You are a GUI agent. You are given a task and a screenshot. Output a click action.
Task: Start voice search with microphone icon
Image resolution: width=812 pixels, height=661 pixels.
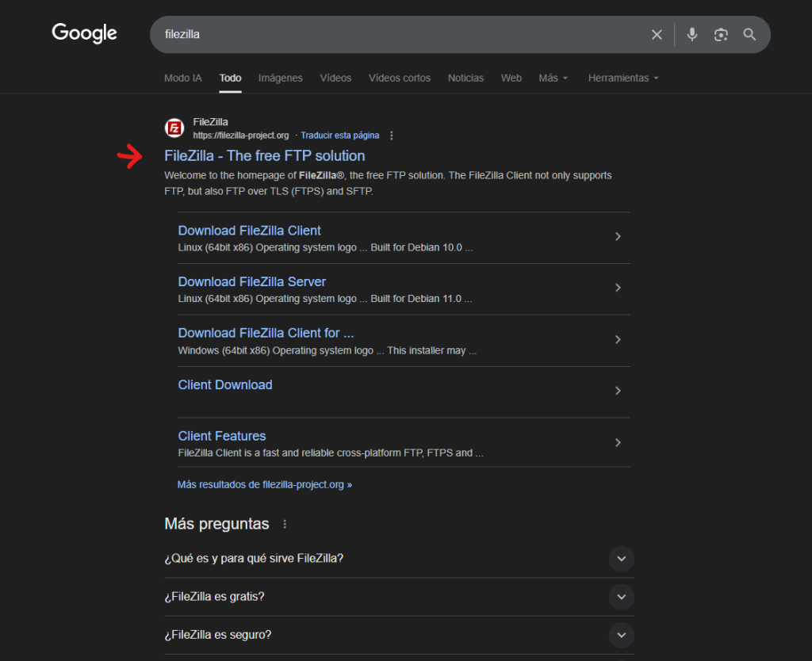[x=692, y=35]
